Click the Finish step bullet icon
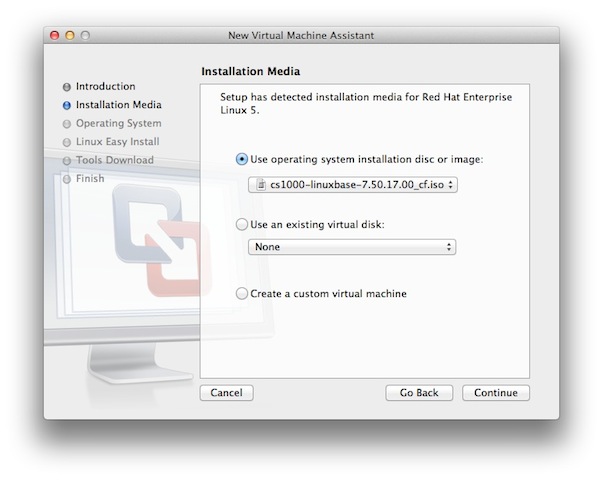Image resolution: width=603 pixels, height=480 pixels. coord(67,179)
